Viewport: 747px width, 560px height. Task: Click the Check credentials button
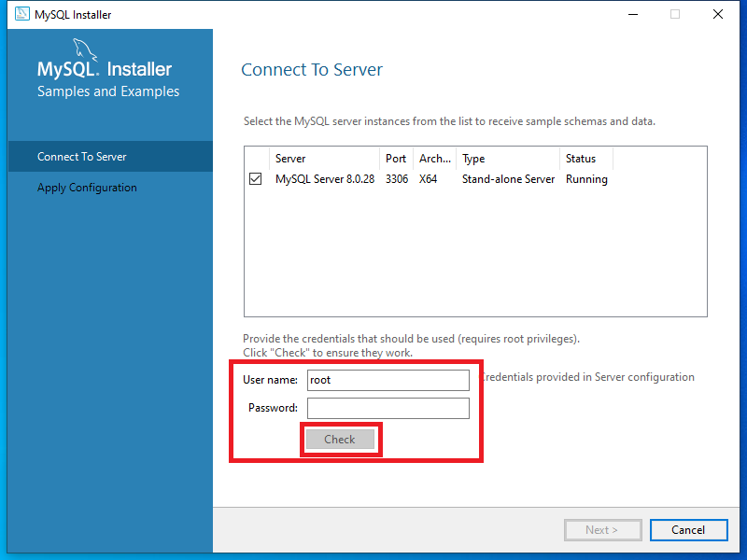tap(340, 439)
